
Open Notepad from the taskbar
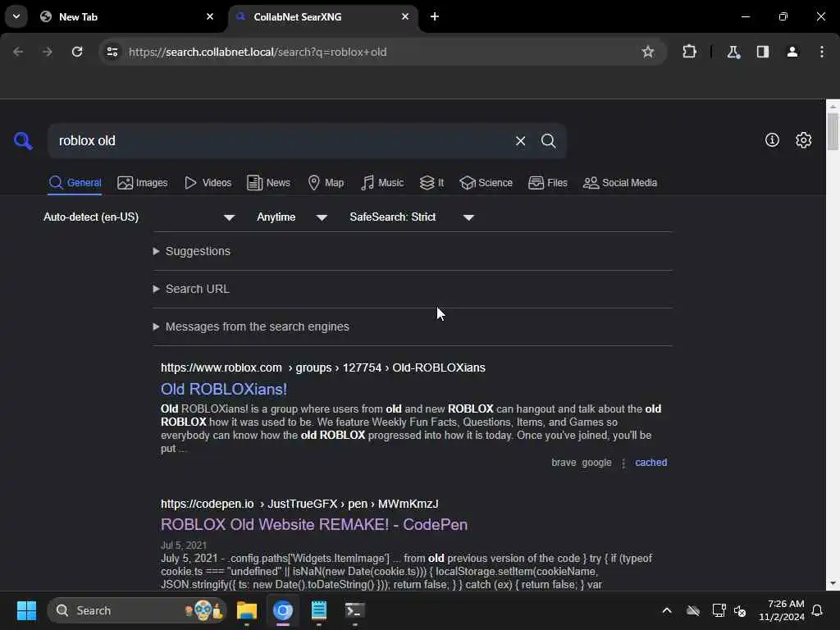[319, 610]
